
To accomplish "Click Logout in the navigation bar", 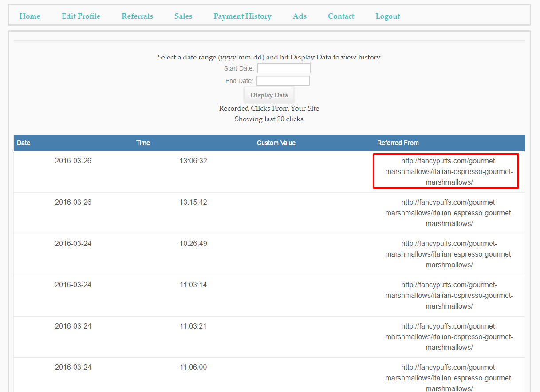I will (x=387, y=16).
